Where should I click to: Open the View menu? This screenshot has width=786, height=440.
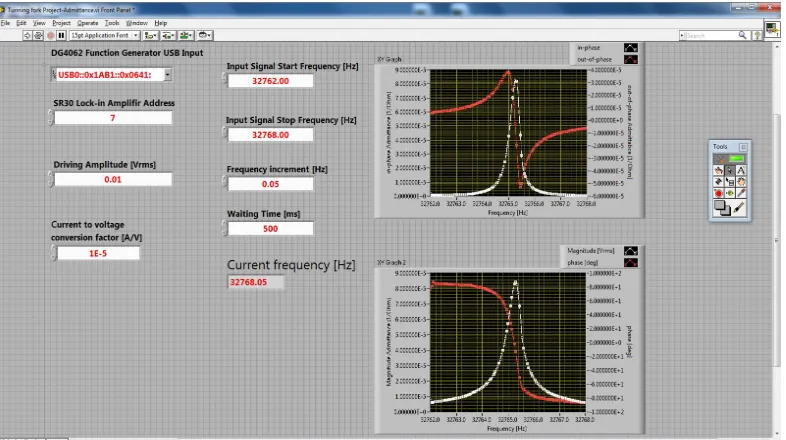coord(39,23)
